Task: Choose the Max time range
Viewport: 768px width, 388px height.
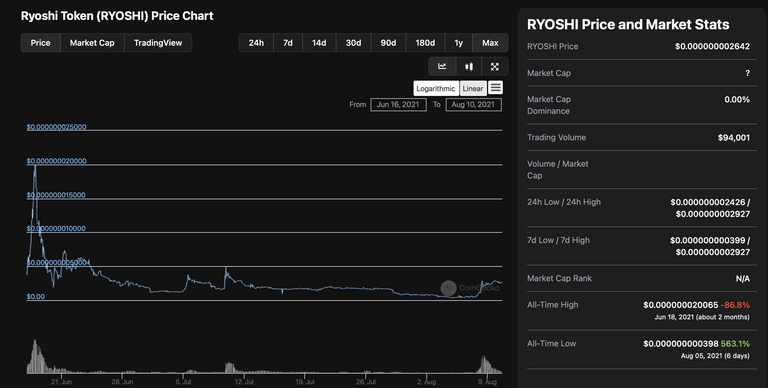Action: [490, 43]
